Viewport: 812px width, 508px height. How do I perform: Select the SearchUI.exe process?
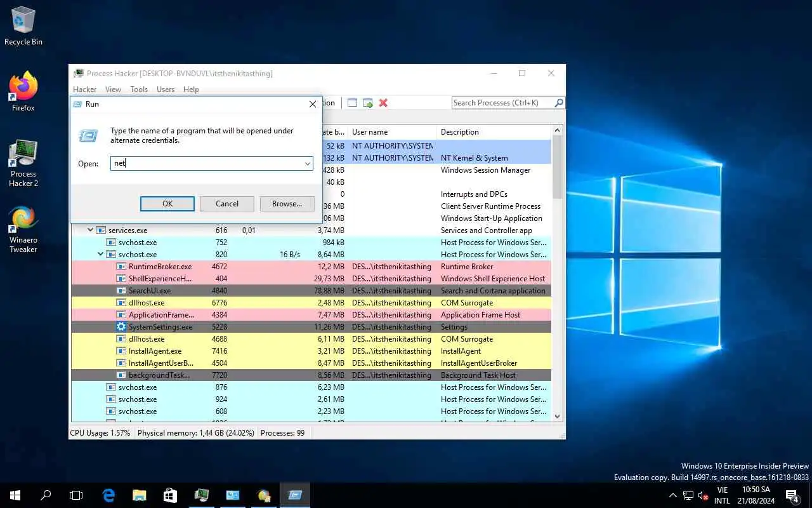(x=311, y=291)
